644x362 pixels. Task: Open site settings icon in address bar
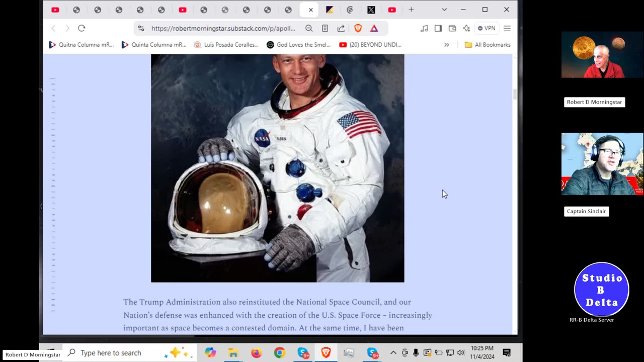tap(141, 28)
